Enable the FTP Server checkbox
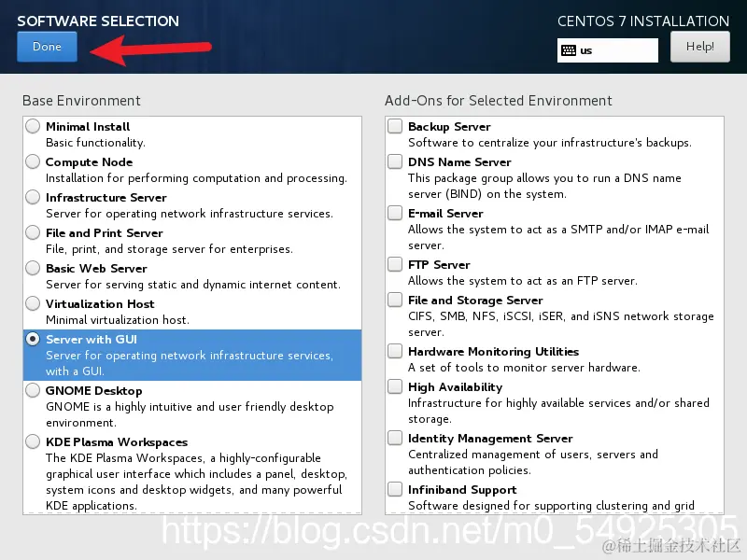This screenshot has height=560, width=747. (x=395, y=264)
